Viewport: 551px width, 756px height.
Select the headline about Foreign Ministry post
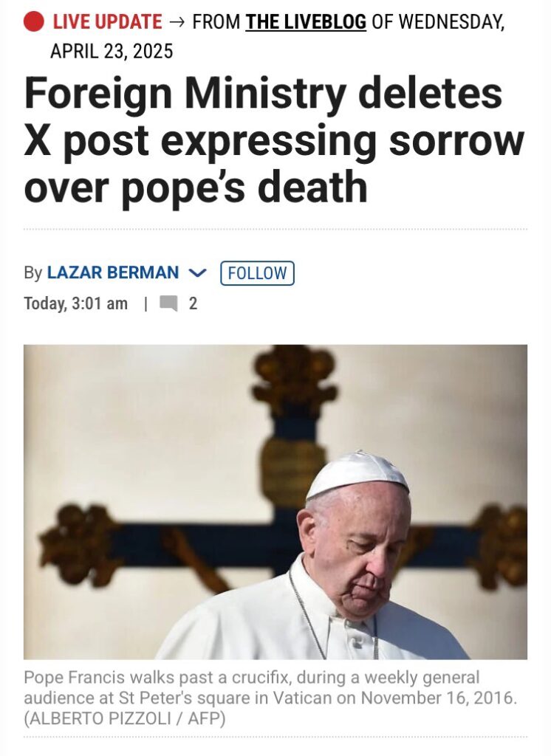(x=273, y=140)
